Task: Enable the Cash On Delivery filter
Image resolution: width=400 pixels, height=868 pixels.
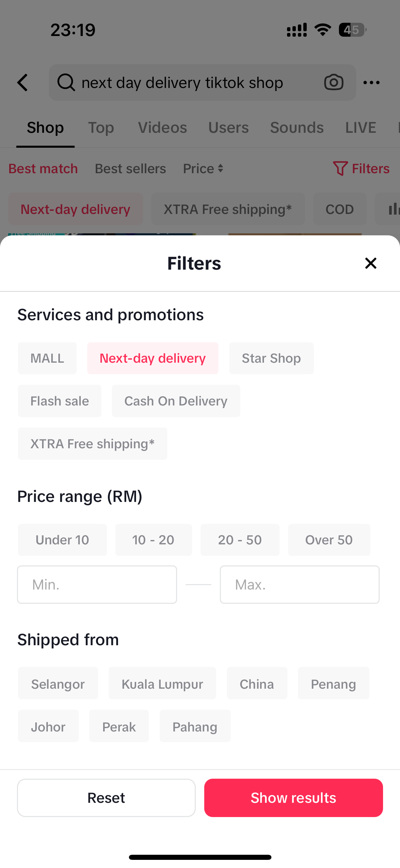Action: click(x=176, y=401)
